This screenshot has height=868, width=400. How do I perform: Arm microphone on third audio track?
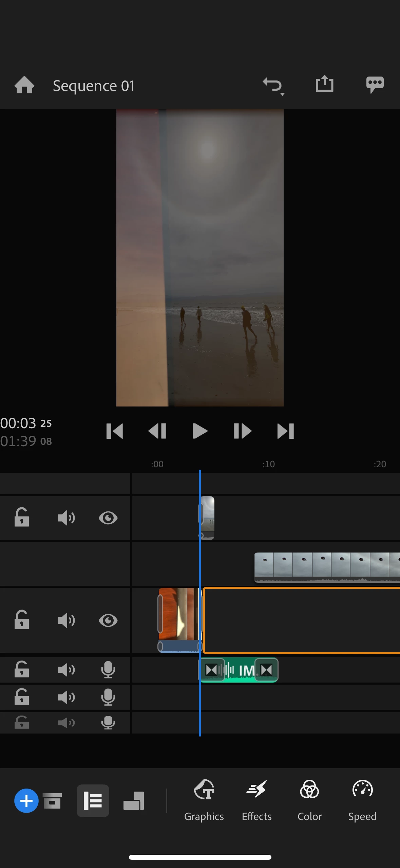[x=108, y=723]
